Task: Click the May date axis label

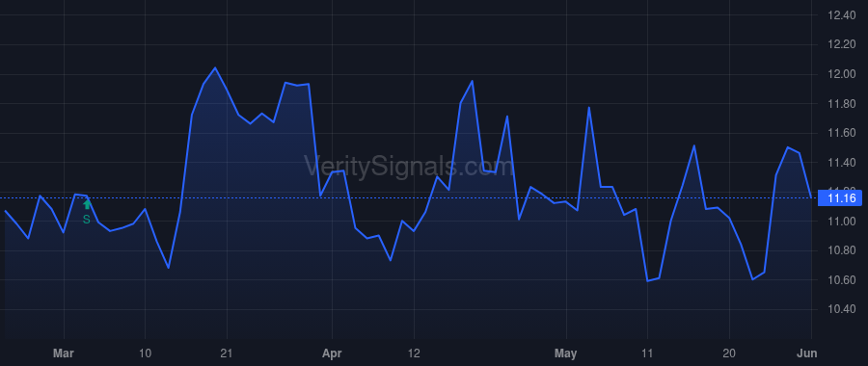Action: (x=566, y=353)
